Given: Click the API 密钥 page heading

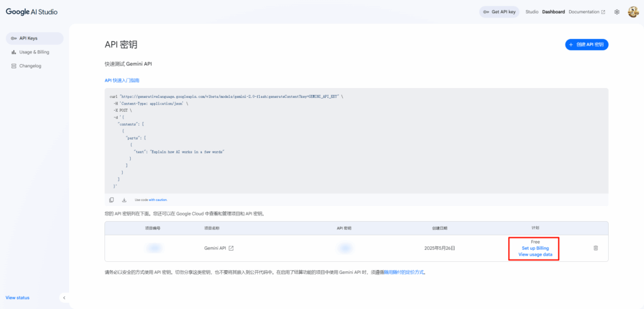Looking at the screenshot, I should (x=121, y=45).
